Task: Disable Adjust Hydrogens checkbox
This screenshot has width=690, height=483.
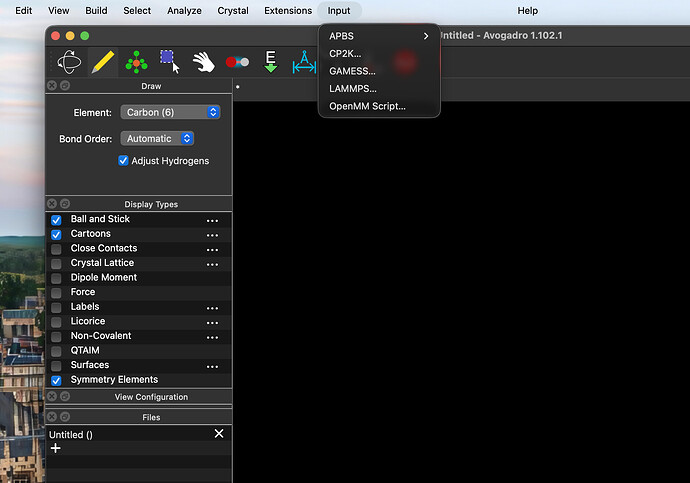Action: click(x=124, y=161)
